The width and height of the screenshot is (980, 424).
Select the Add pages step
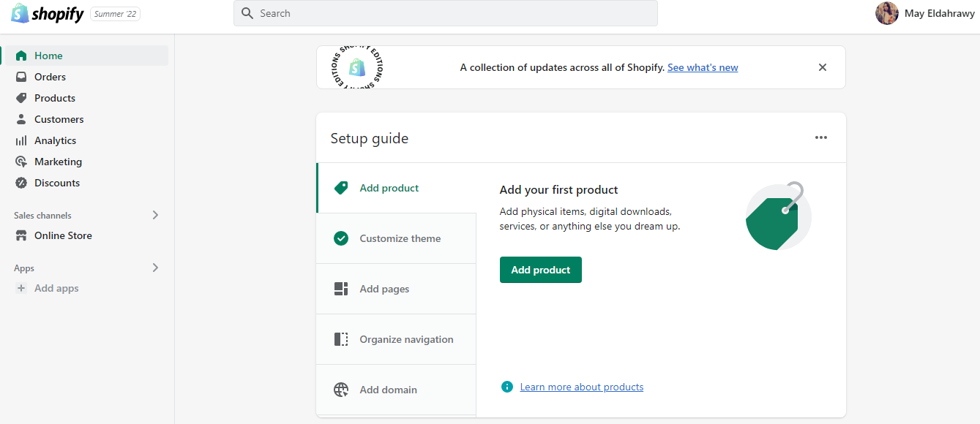pos(384,289)
